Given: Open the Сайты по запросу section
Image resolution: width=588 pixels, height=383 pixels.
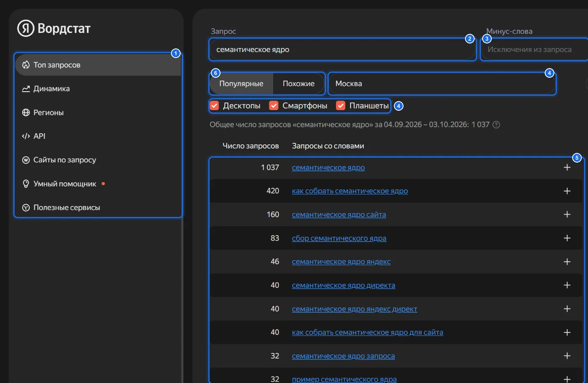Looking at the screenshot, I should point(98,160).
